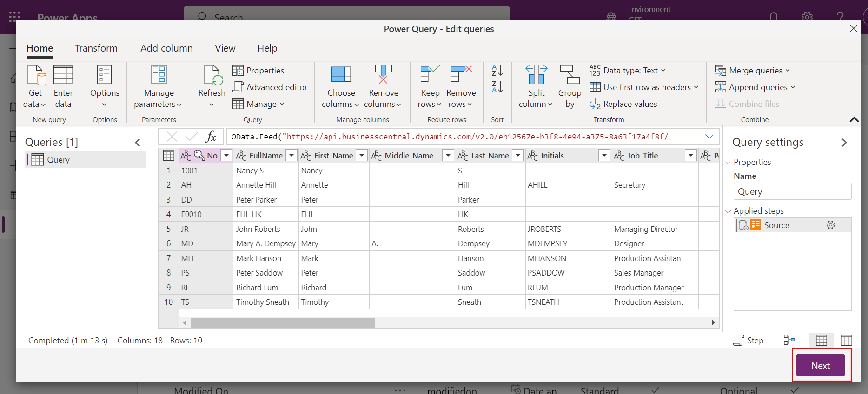Select row 10 header number

pyautogui.click(x=168, y=302)
